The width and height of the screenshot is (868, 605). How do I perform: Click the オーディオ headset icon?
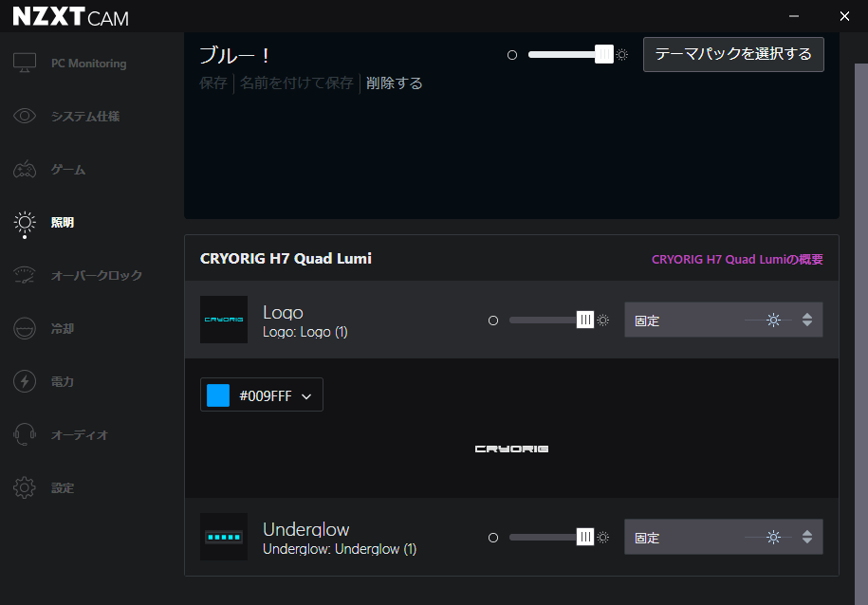25,434
